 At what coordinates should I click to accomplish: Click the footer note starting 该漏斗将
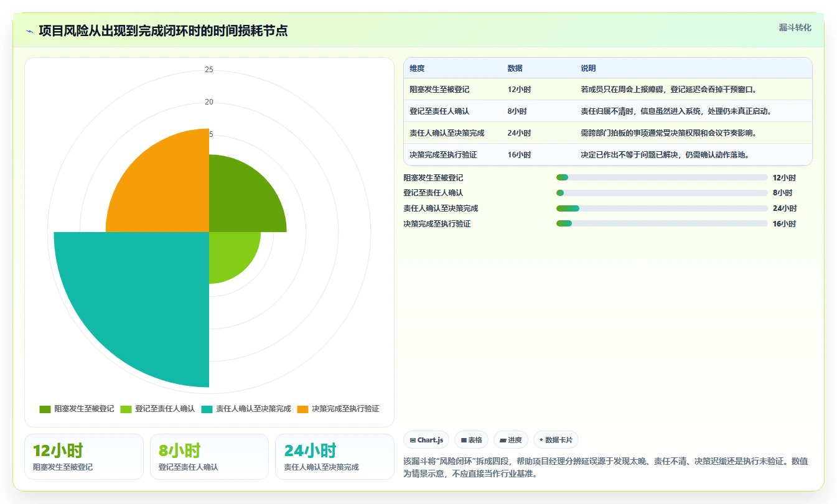(x=606, y=467)
